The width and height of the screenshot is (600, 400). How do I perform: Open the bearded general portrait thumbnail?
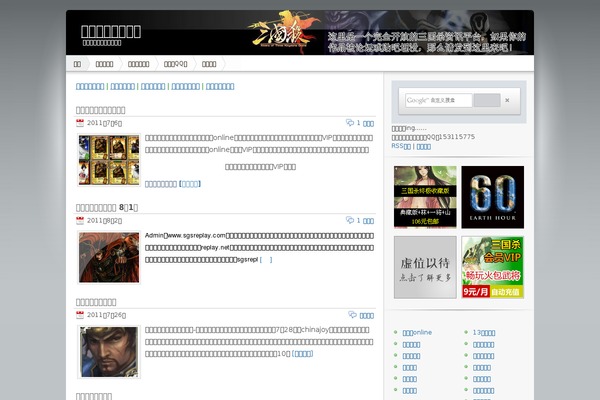tap(109, 352)
